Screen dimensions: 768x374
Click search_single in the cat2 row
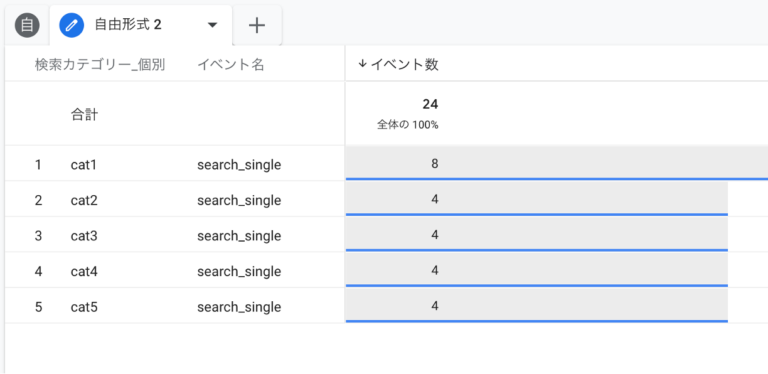[239, 201]
